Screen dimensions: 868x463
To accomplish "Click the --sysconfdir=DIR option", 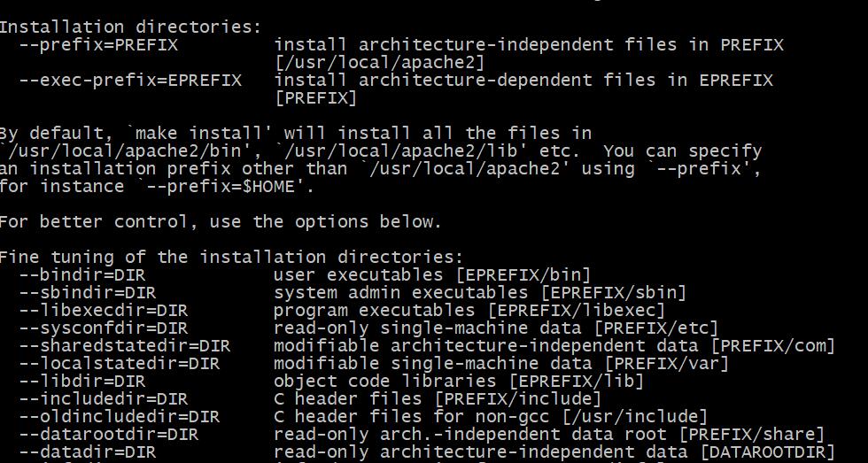I will (x=105, y=328).
